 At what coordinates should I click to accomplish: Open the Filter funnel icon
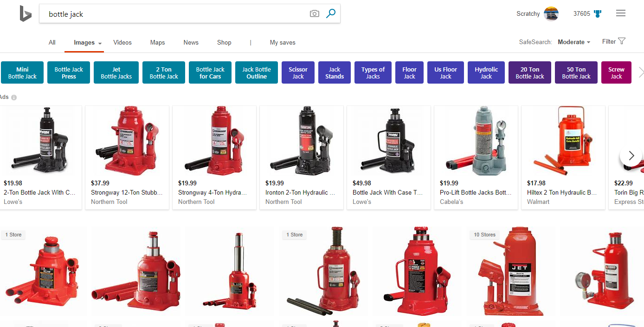click(622, 41)
